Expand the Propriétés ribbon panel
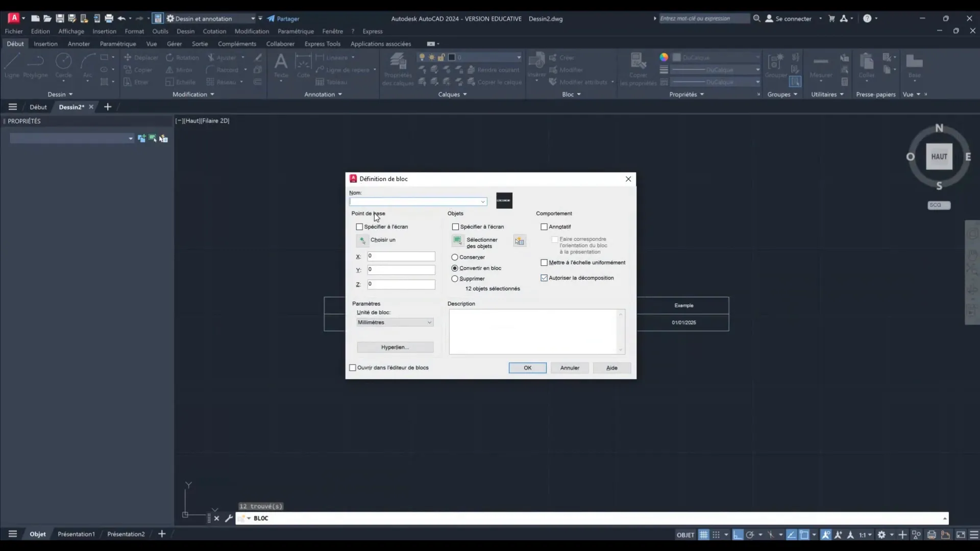 click(687, 94)
